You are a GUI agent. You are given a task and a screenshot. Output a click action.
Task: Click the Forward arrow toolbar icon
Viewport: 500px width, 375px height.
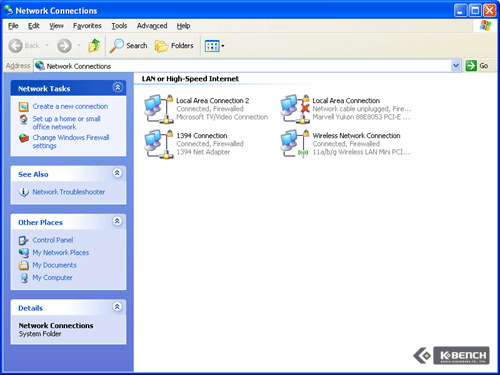[64, 46]
